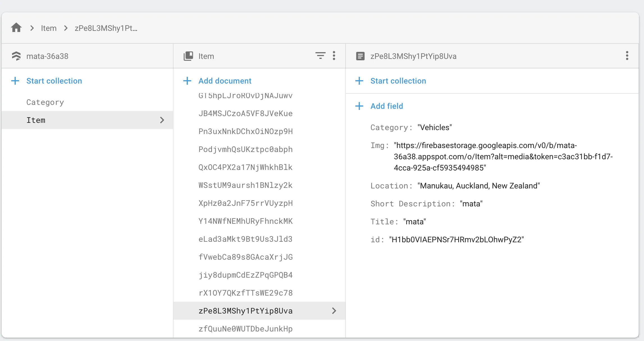This screenshot has width=644, height=341.
Task: Click plus icon next to Add field
Action: (x=359, y=106)
